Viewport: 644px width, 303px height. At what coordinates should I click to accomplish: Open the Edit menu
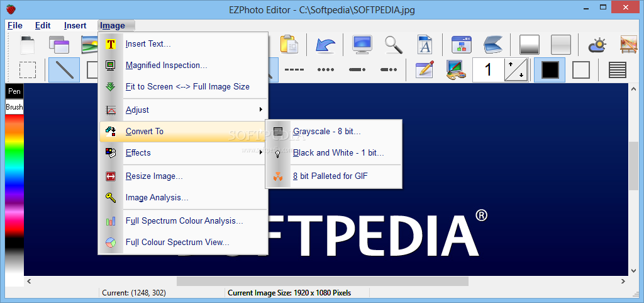pos(43,25)
